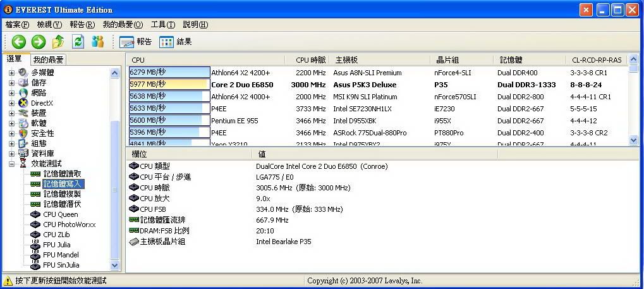Select the MSI K9N SLI Platinum entry
Viewport: 644px width, 289px height.
(365, 97)
